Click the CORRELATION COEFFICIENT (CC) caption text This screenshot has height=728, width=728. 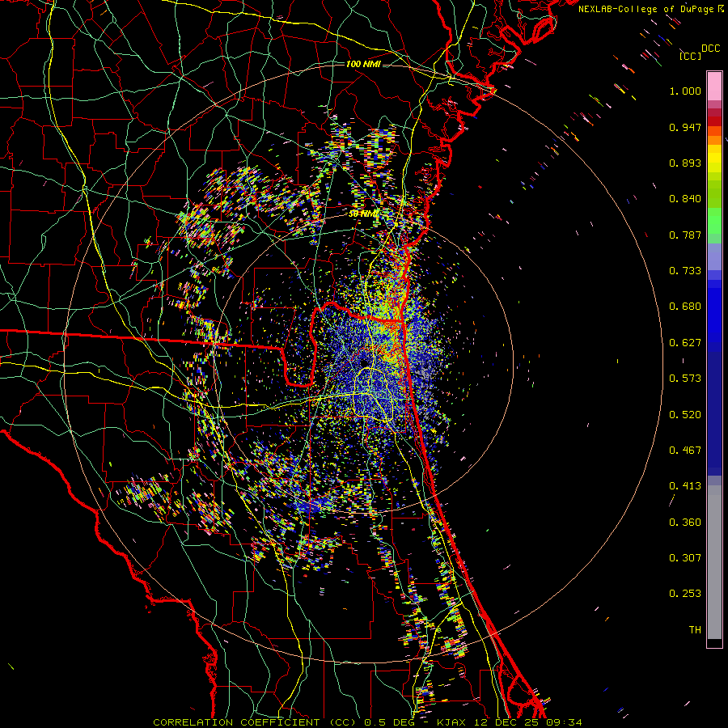(x=255, y=722)
